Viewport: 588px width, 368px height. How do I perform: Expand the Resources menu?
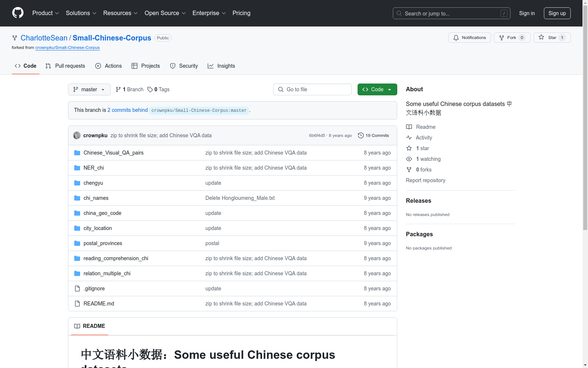pyautogui.click(x=121, y=13)
